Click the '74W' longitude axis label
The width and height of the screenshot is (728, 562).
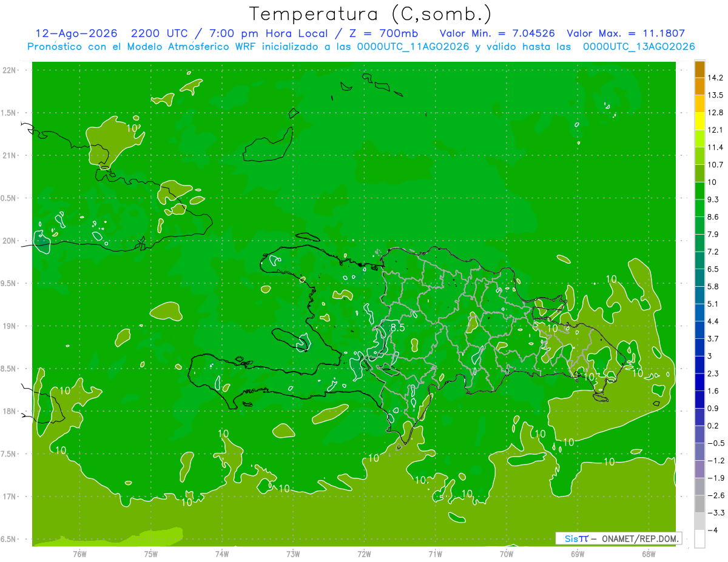[x=222, y=554]
